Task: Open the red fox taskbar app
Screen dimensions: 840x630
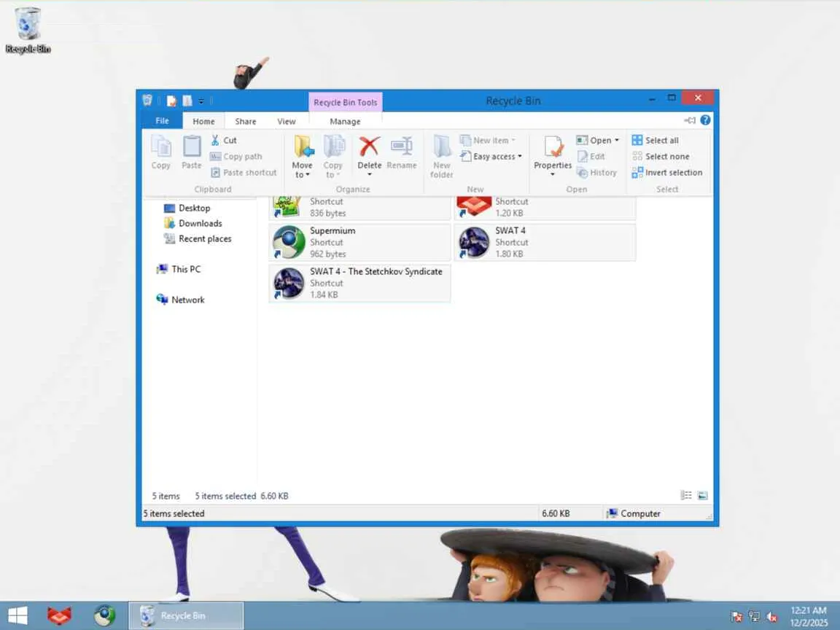Action: point(60,615)
